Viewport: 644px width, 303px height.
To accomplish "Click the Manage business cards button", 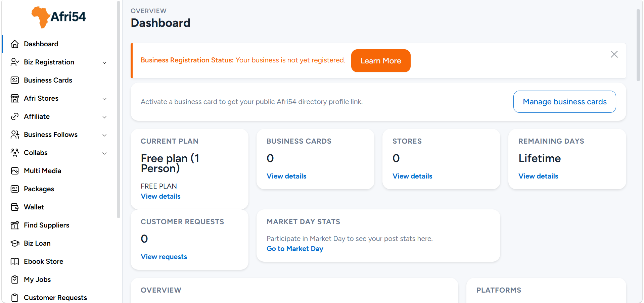I will [x=564, y=102].
